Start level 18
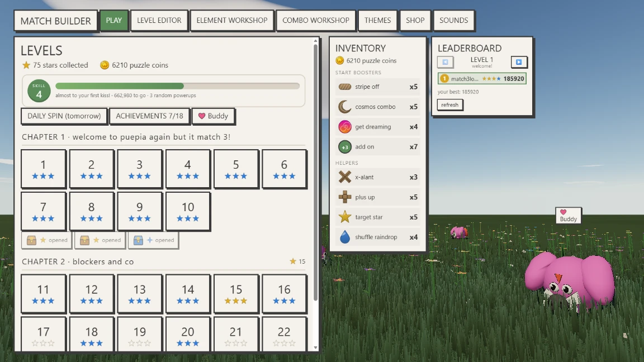The height and width of the screenshot is (362, 644). (91, 335)
